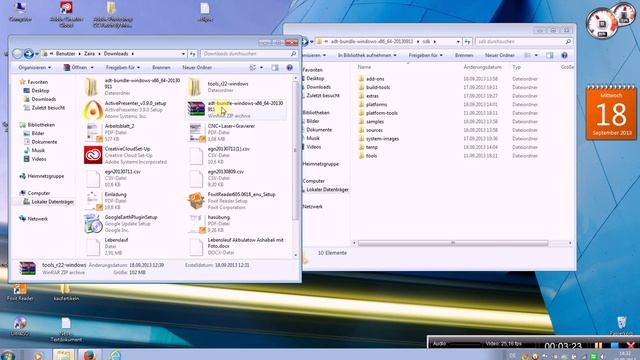Open view options dropdown in sdk window
The height and width of the screenshot is (360, 640).
pos(536,55)
